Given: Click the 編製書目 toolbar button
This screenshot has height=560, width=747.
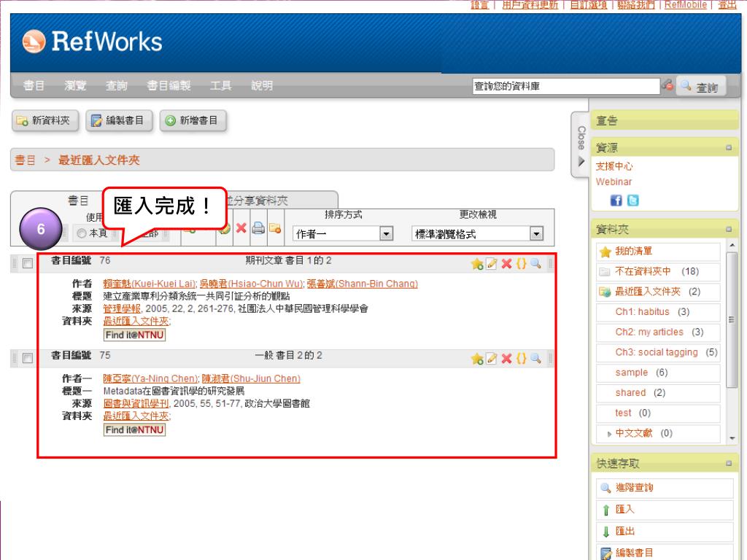Looking at the screenshot, I should [x=119, y=121].
